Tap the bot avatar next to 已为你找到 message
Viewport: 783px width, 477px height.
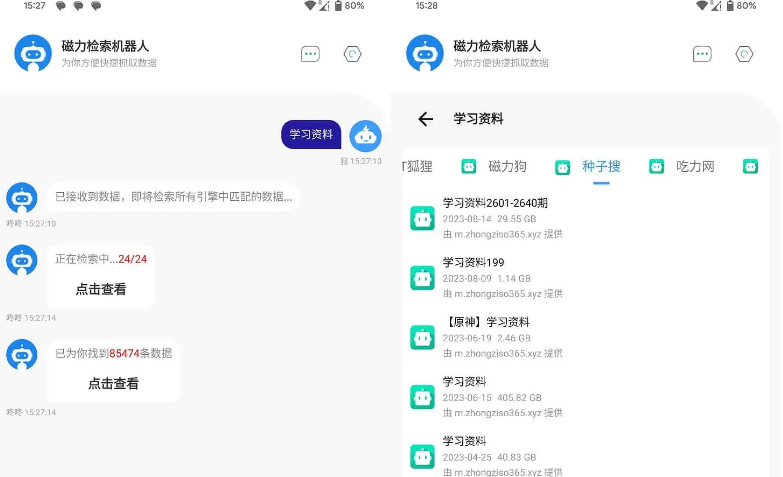[x=21, y=355]
